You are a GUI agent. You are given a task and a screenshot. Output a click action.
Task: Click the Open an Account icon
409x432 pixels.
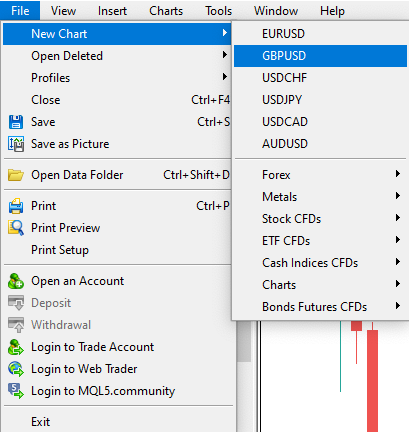(16, 281)
